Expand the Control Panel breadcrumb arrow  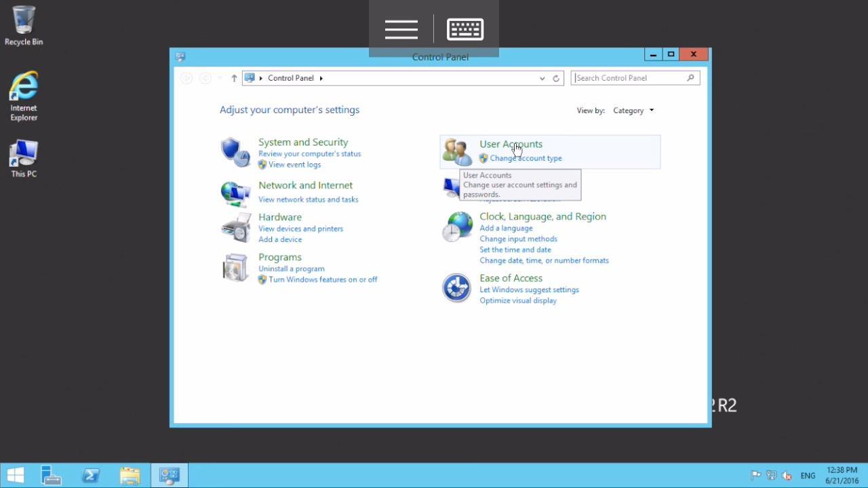pyautogui.click(x=321, y=78)
